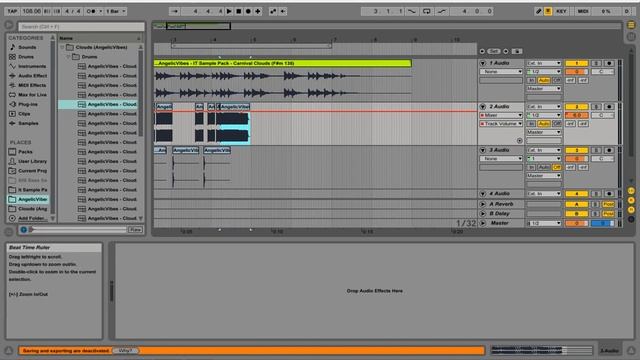Click Previous Locator button
This screenshot has height=360, width=640.
pyautogui.click(x=482, y=51)
